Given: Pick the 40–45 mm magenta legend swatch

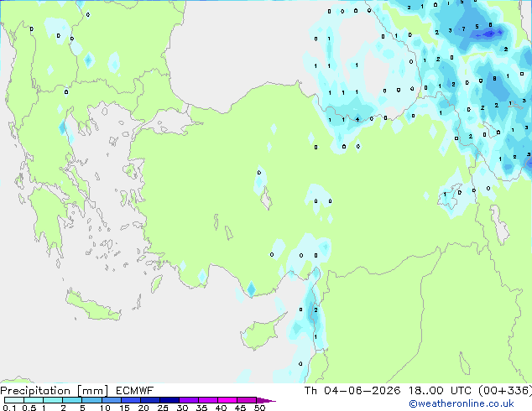Looking at the screenshot, I should click(x=227, y=400).
